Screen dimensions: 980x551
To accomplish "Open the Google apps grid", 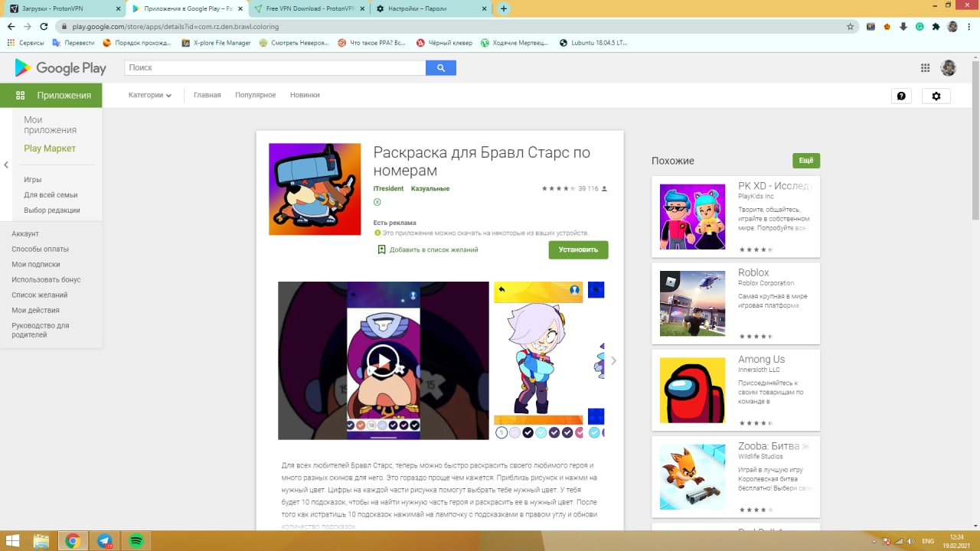I will pyautogui.click(x=925, y=68).
